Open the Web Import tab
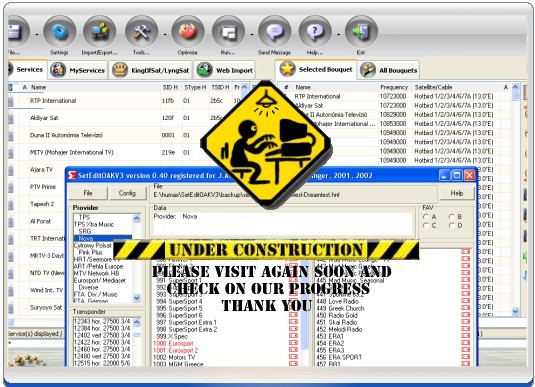Viewport: 535px width, 387px height. pyautogui.click(x=225, y=70)
